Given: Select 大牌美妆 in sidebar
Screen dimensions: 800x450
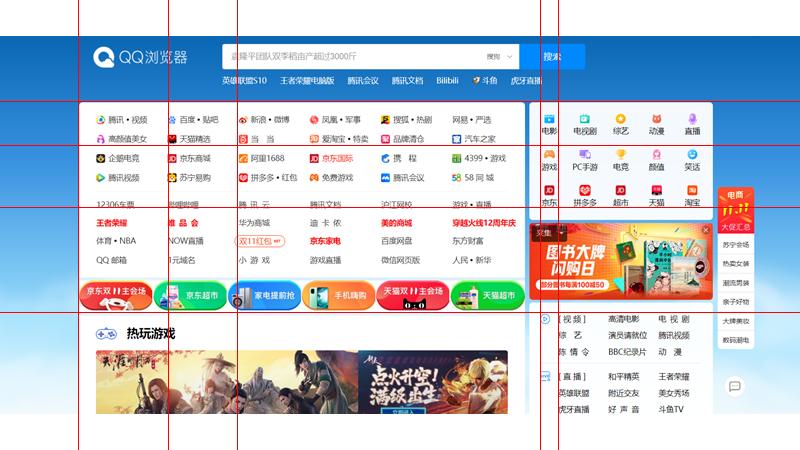Looking at the screenshot, I should (x=736, y=321).
